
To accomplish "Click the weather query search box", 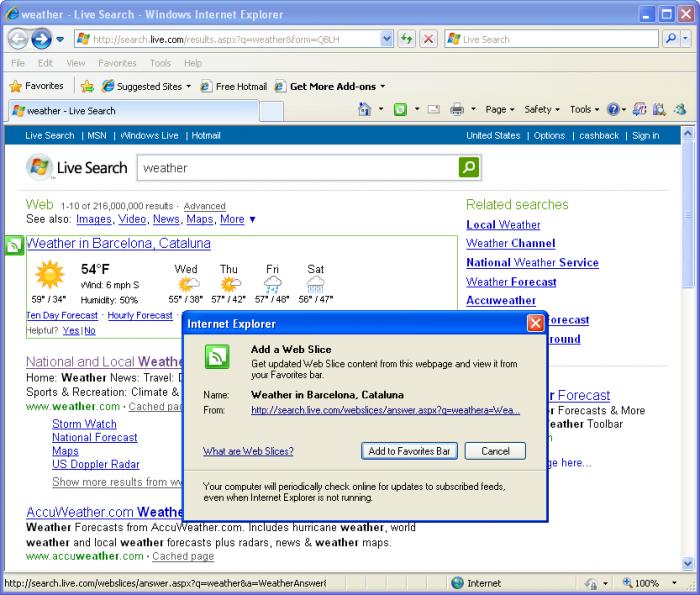I will (x=297, y=168).
